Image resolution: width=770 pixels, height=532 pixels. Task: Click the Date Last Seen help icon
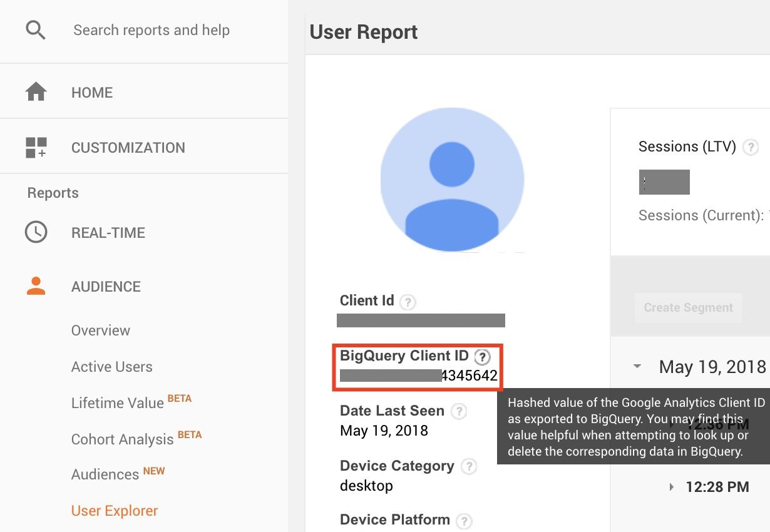[459, 412]
